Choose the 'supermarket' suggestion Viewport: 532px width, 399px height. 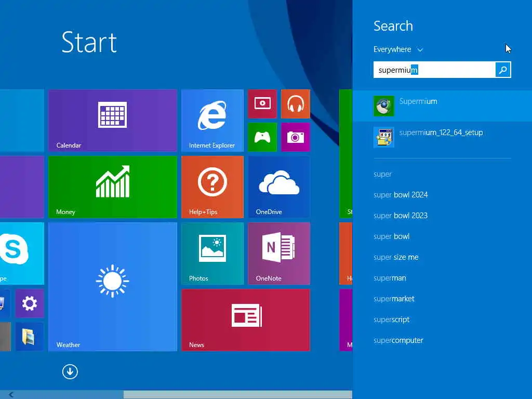click(x=394, y=299)
